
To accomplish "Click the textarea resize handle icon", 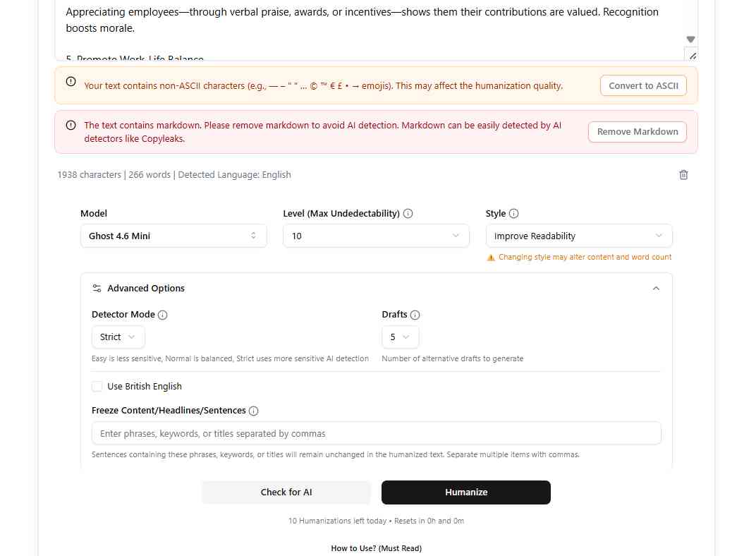I will click(692, 55).
